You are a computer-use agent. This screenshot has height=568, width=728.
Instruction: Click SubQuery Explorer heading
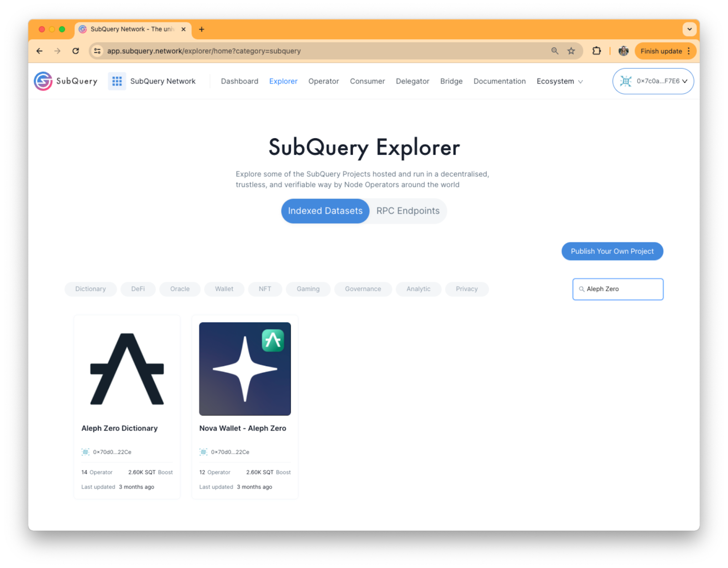(364, 147)
